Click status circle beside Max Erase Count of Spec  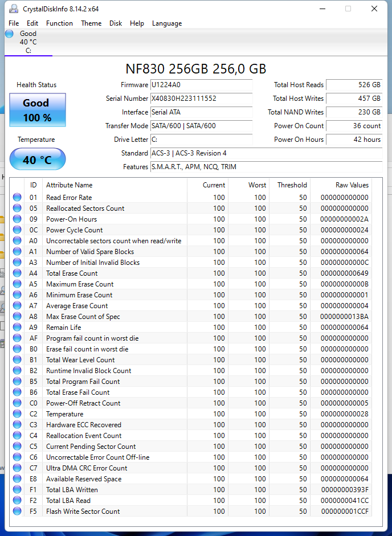point(17,316)
